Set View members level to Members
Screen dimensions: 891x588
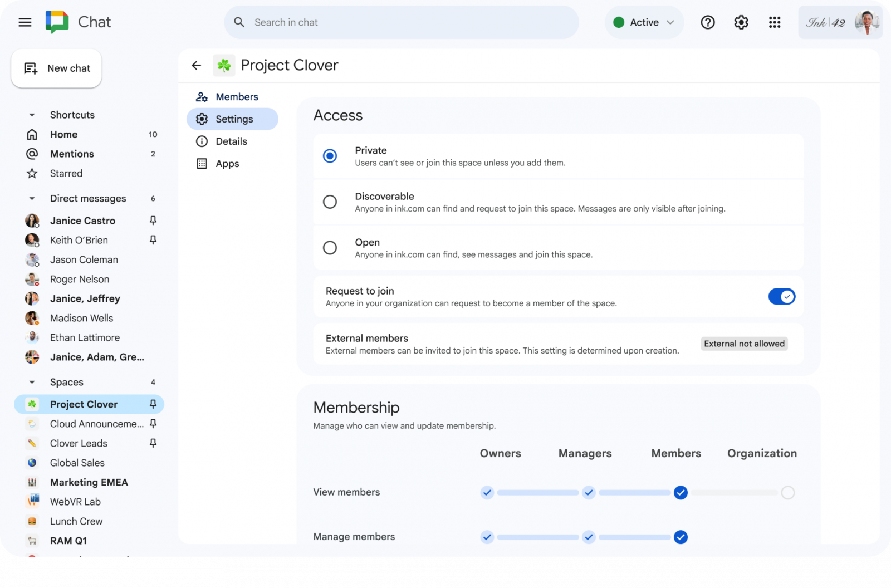pos(681,493)
